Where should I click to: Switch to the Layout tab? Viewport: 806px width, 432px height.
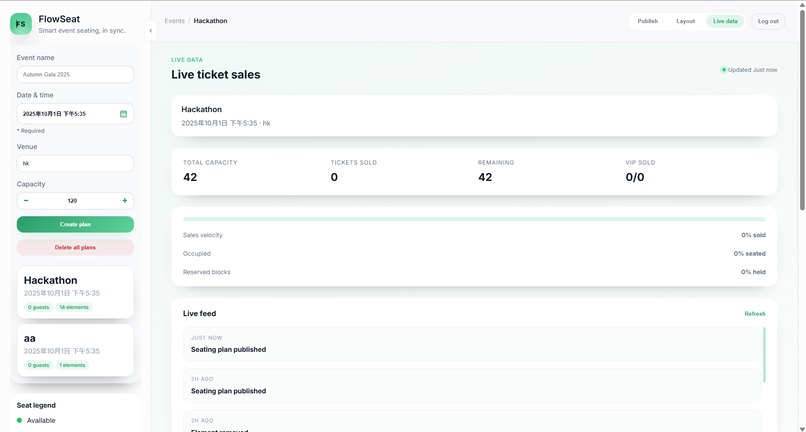pos(685,21)
